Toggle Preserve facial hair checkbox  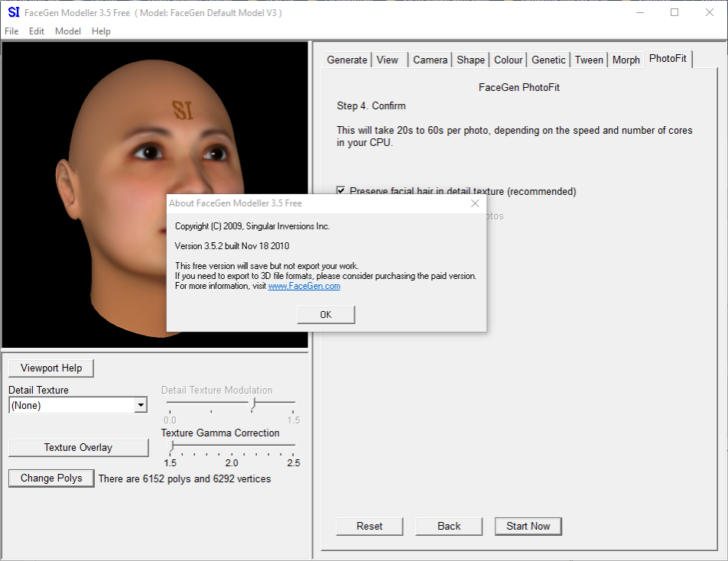(x=341, y=191)
